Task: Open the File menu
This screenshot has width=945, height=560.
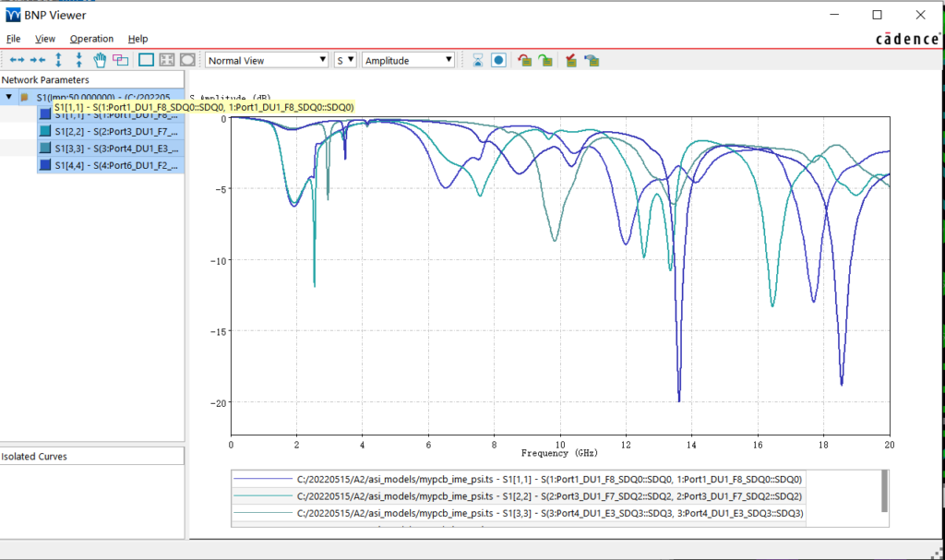Action: [13, 39]
